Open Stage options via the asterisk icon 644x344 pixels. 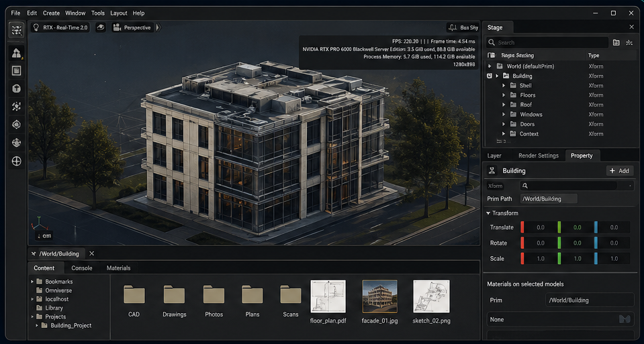(x=629, y=42)
